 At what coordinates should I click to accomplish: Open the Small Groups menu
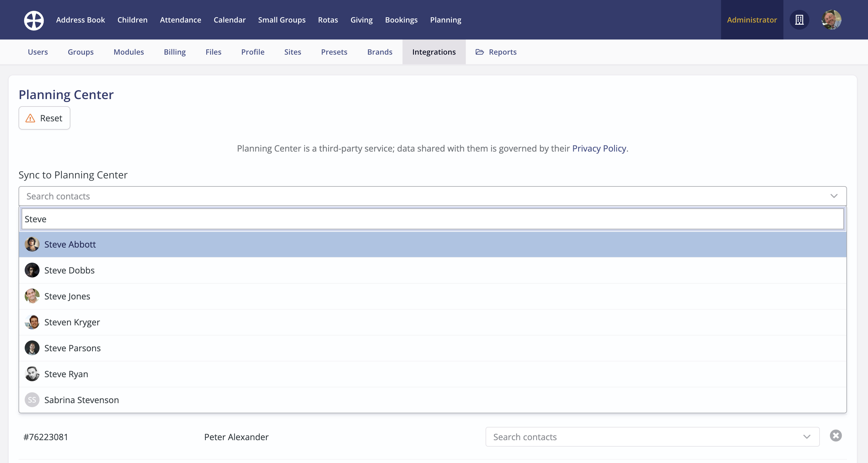pyautogui.click(x=282, y=20)
